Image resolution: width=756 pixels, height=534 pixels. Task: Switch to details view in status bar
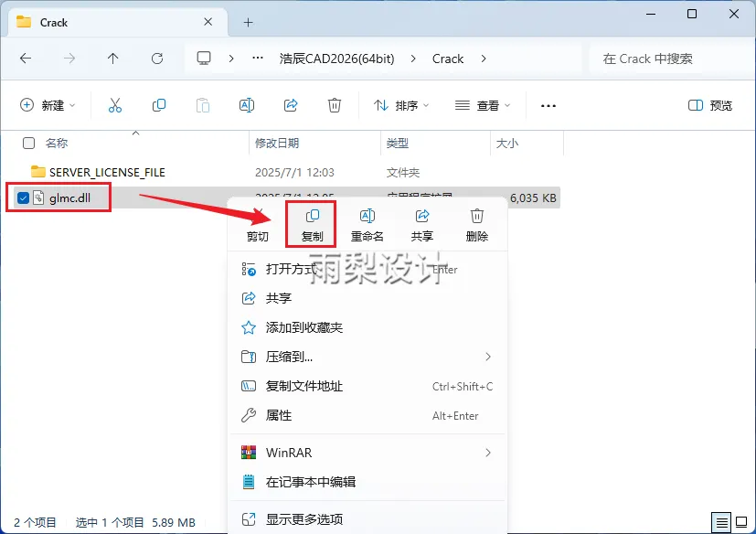tap(721, 522)
